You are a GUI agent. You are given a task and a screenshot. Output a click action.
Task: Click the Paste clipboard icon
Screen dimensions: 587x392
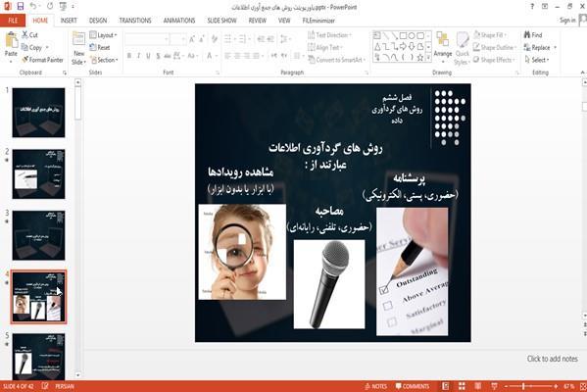click(x=11, y=40)
